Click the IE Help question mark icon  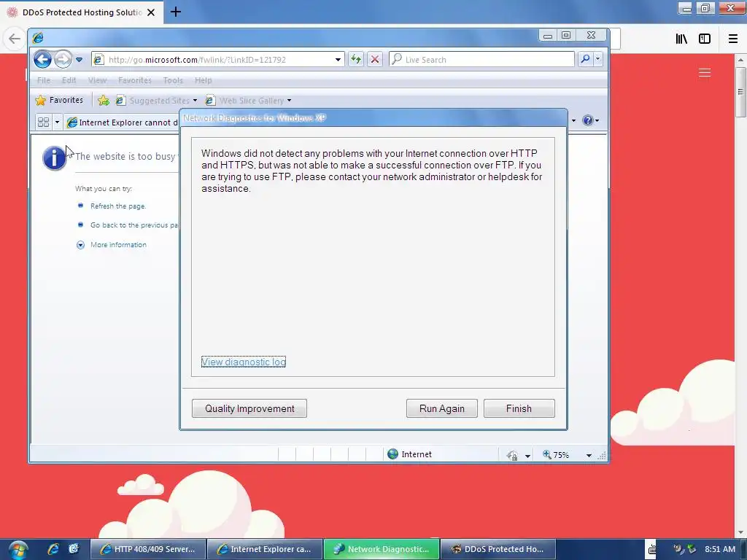pyautogui.click(x=588, y=120)
